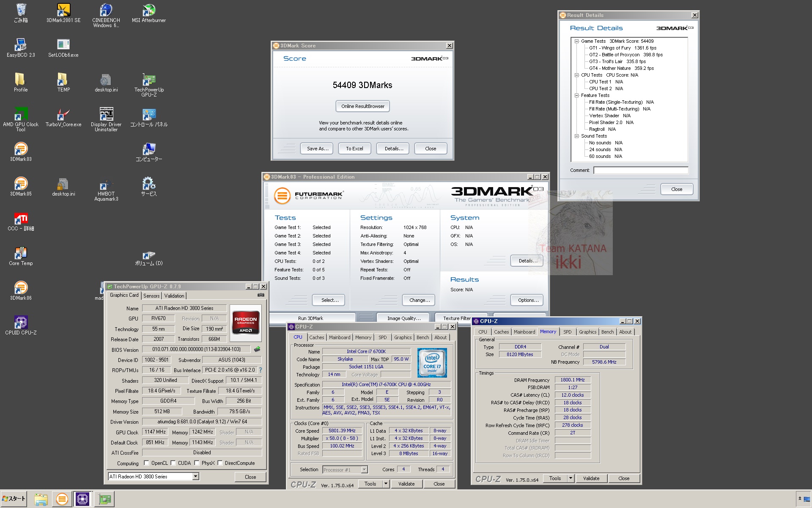Launch TechPowerUp GPU-Z desktop shortcut

[x=149, y=85]
